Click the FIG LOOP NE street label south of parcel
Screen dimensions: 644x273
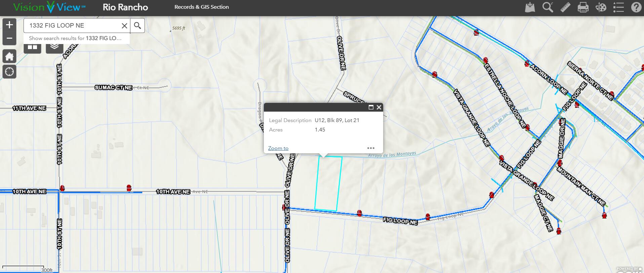pos(400,221)
